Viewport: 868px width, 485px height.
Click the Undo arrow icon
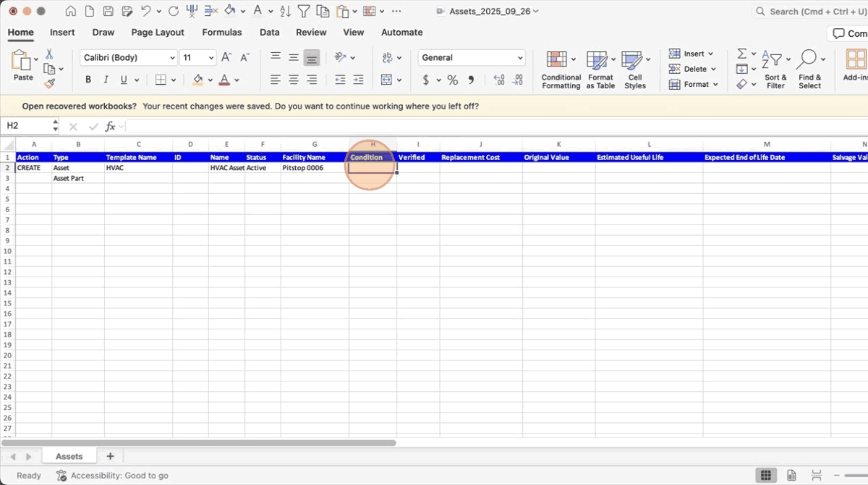coord(146,12)
